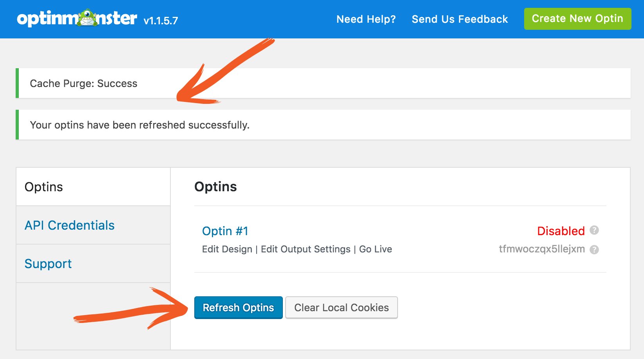
Task: Click Create New Optin button
Action: click(577, 18)
